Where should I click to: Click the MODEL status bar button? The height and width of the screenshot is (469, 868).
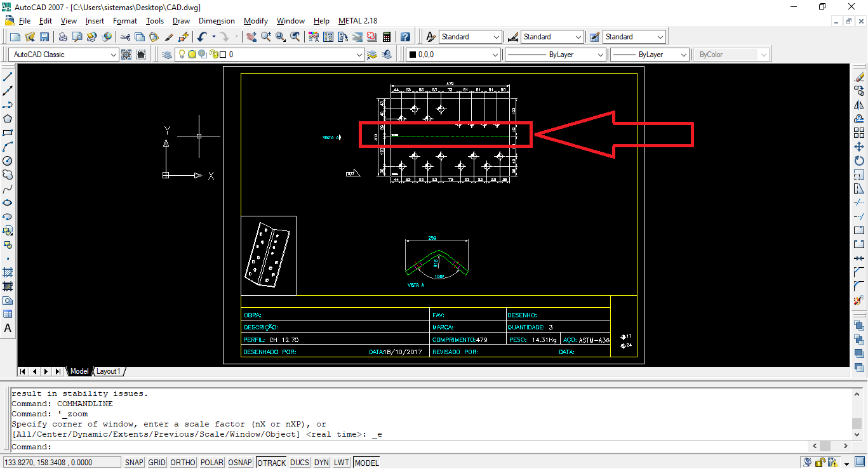366,463
